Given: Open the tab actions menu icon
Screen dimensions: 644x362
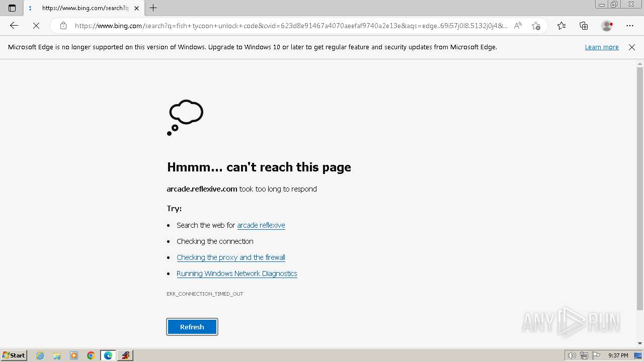Looking at the screenshot, I should (x=12, y=8).
